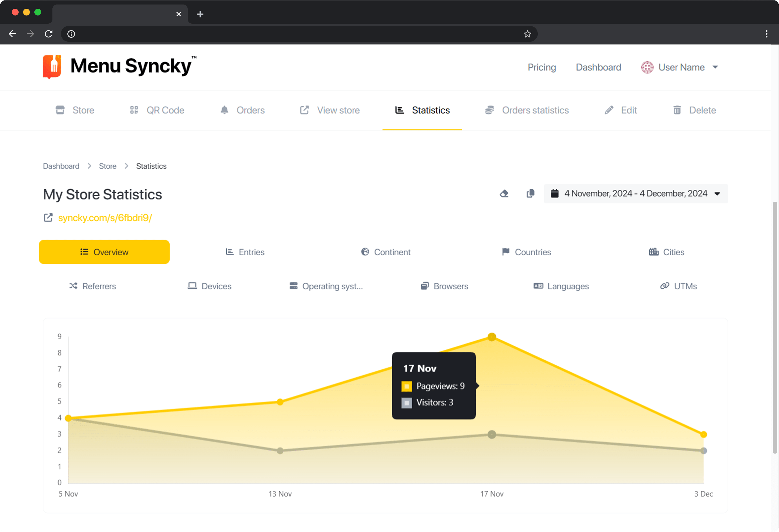
Task: View the Referrers statistics
Action: [x=92, y=286]
